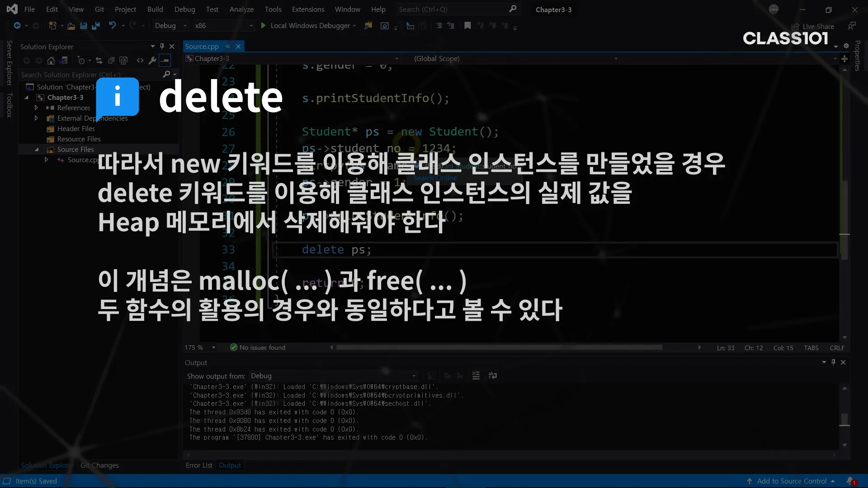This screenshot has height=488, width=868.
Task: Click the Solution Explorer Home icon
Action: tap(51, 61)
